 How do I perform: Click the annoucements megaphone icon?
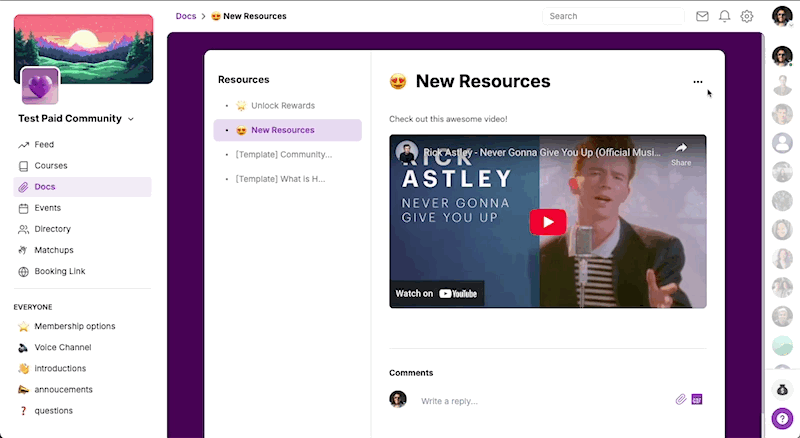(x=23, y=390)
